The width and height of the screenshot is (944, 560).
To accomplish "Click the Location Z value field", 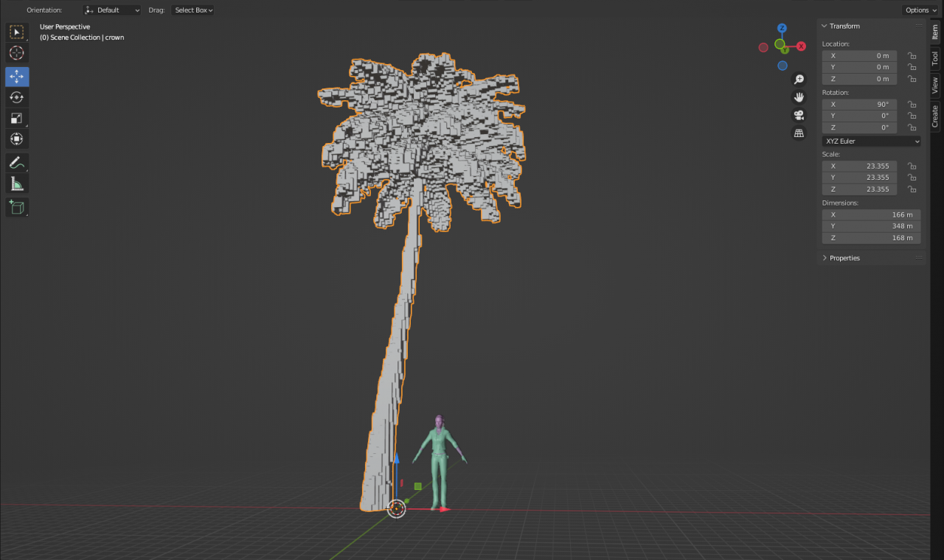I will click(x=860, y=79).
